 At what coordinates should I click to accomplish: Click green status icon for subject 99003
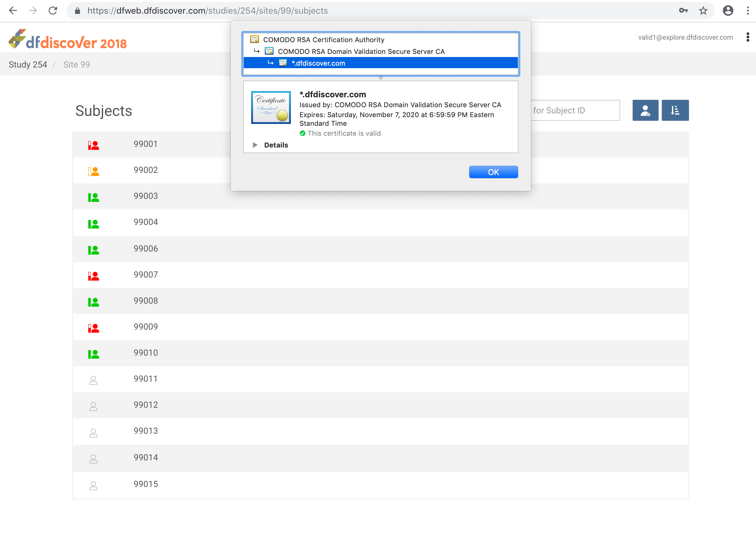(x=93, y=197)
